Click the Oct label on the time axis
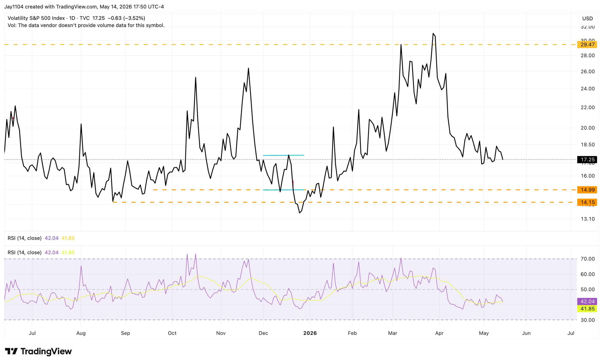The height and width of the screenshot is (364, 603). pos(172,333)
